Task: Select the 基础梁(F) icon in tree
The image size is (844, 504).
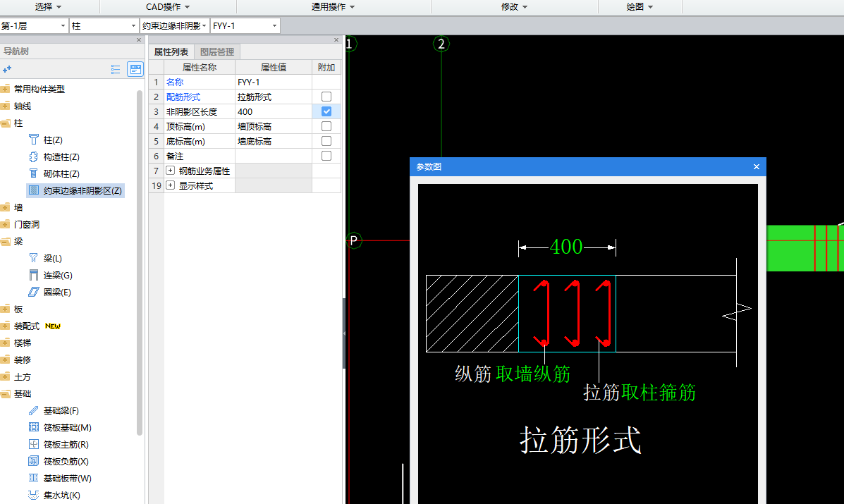Action: [33, 410]
